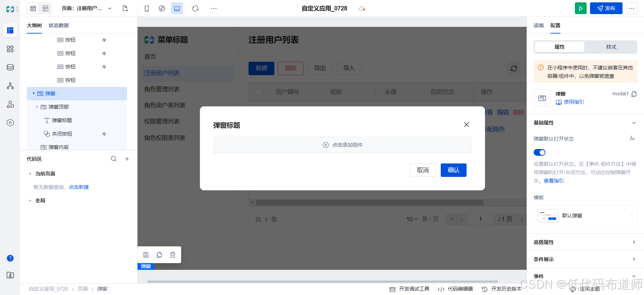Click the delete trash icon in floating toolbar
The height and width of the screenshot is (295, 644).
(x=173, y=255)
